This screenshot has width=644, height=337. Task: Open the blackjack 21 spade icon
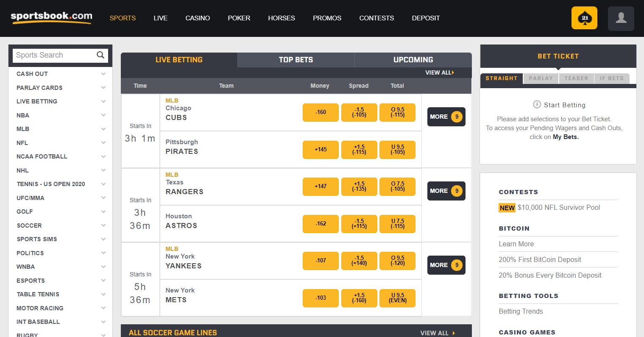click(x=584, y=18)
